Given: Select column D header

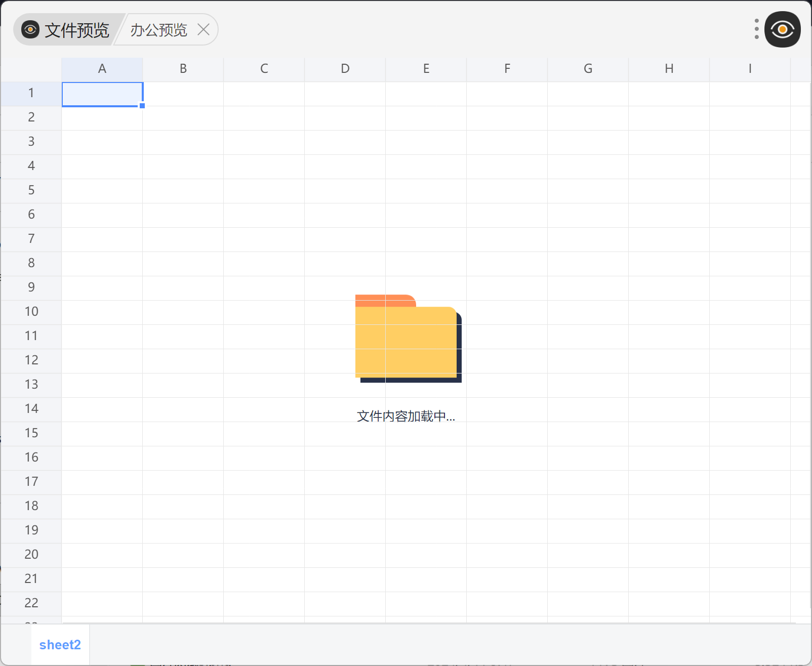Looking at the screenshot, I should tap(345, 69).
